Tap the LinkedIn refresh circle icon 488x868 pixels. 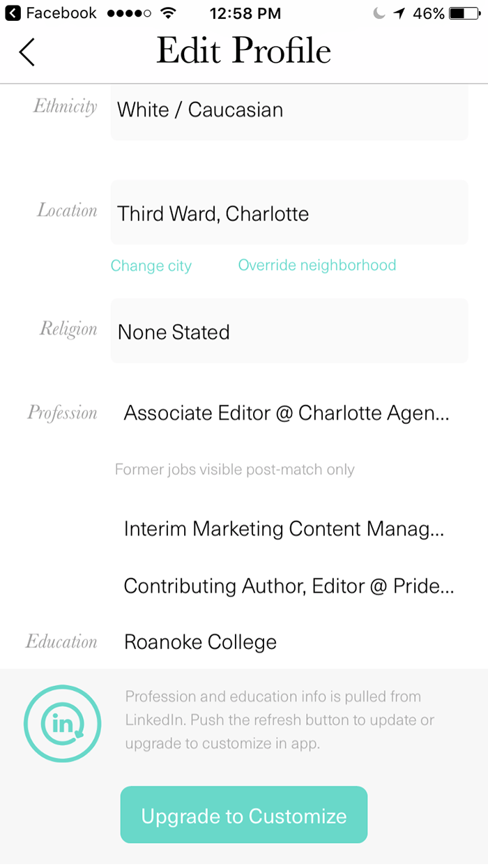[62, 724]
